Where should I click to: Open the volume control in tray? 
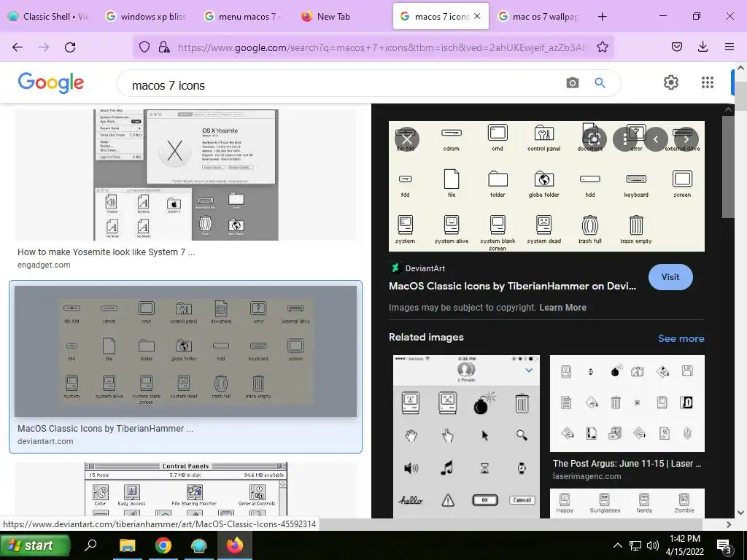(653, 545)
